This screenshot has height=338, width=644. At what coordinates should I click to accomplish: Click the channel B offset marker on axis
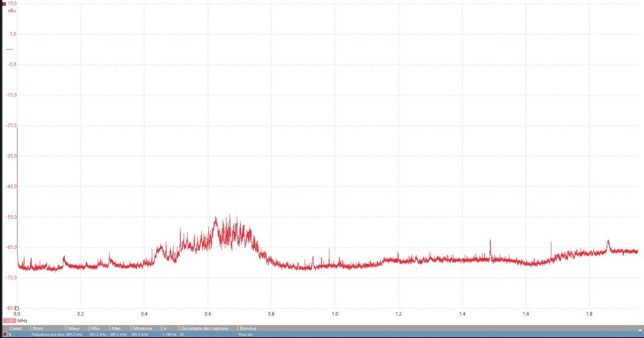10,49
